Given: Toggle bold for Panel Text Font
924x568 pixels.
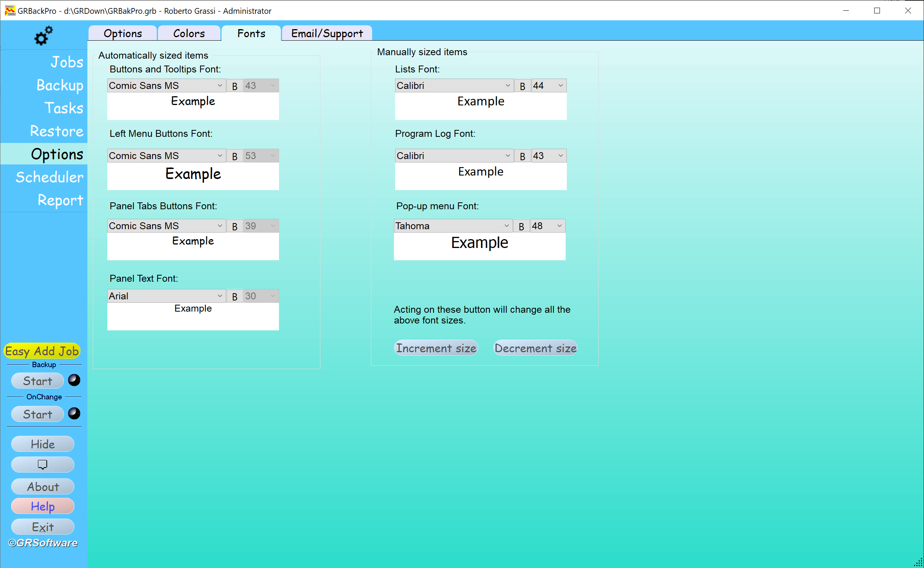Looking at the screenshot, I should (x=235, y=296).
